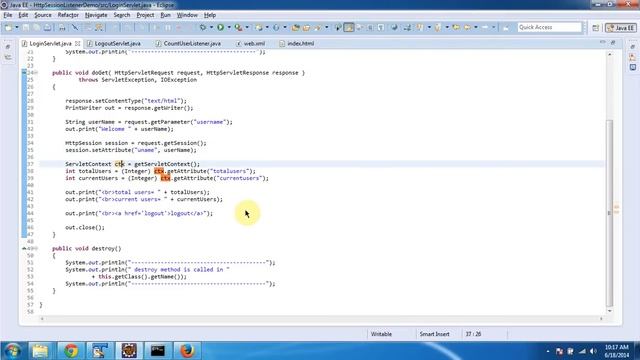Switch to the index.html tab

coord(297,43)
